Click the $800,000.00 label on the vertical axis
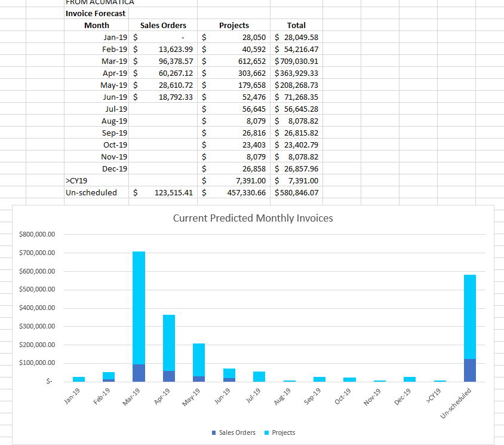The height and width of the screenshot is (445, 504). point(37,234)
